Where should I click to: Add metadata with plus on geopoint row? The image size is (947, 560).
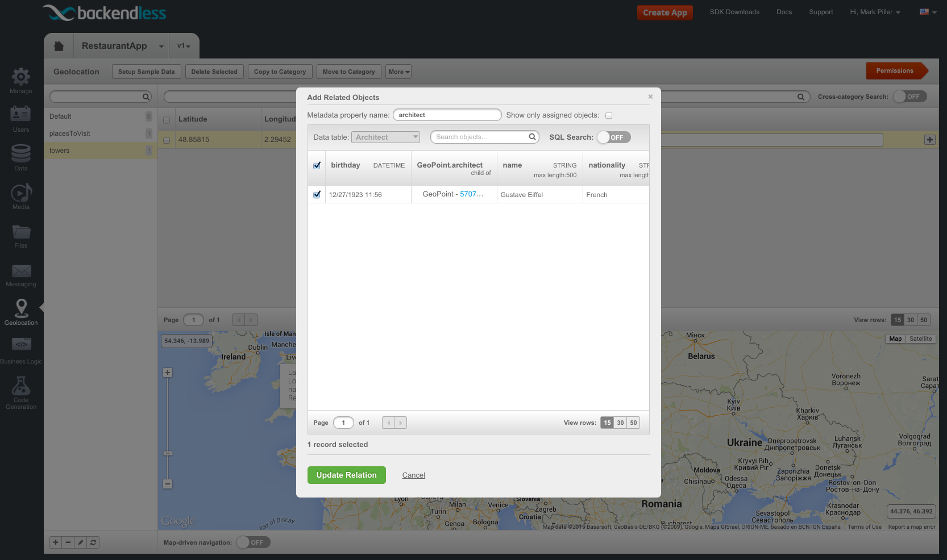930,140
